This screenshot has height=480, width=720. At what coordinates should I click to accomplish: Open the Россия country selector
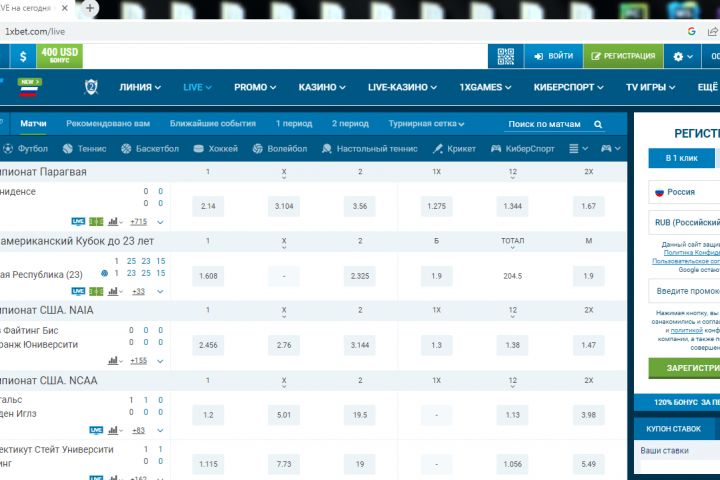click(684, 192)
